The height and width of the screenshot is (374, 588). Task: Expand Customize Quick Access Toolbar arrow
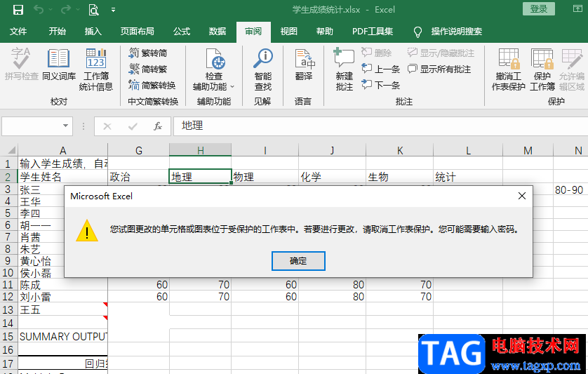[x=113, y=10]
